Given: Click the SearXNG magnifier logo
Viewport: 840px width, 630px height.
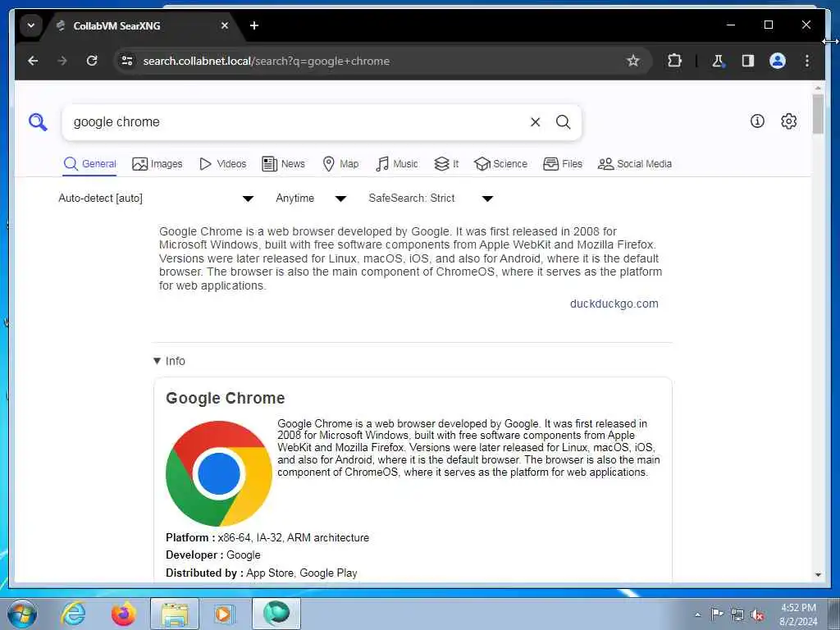Looking at the screenshot, I should pos(38,122).
